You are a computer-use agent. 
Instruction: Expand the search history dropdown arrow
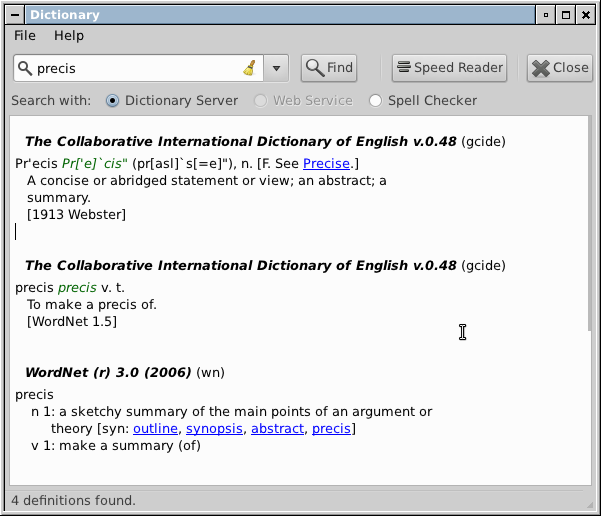click(x=277, y=68)
